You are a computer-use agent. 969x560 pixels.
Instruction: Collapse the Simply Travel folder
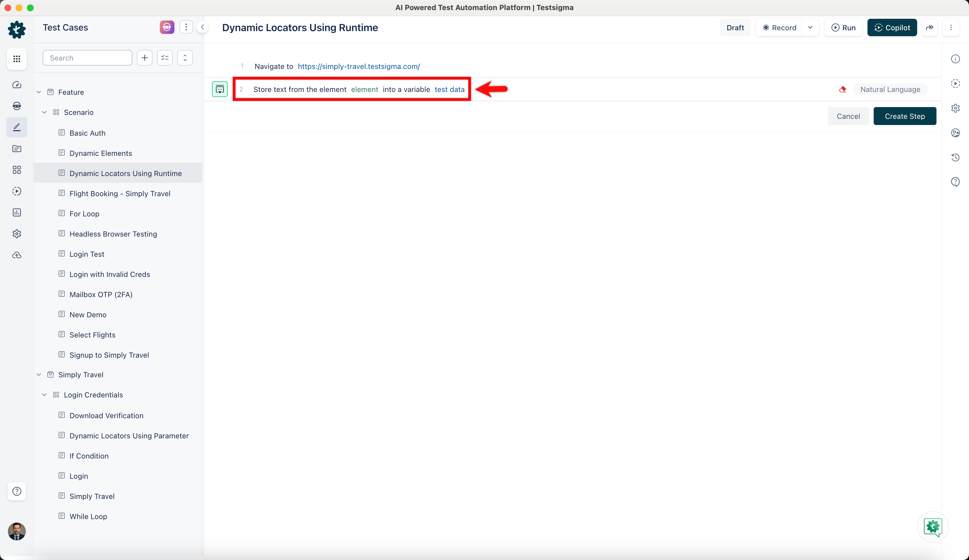(x=39, y=375)
